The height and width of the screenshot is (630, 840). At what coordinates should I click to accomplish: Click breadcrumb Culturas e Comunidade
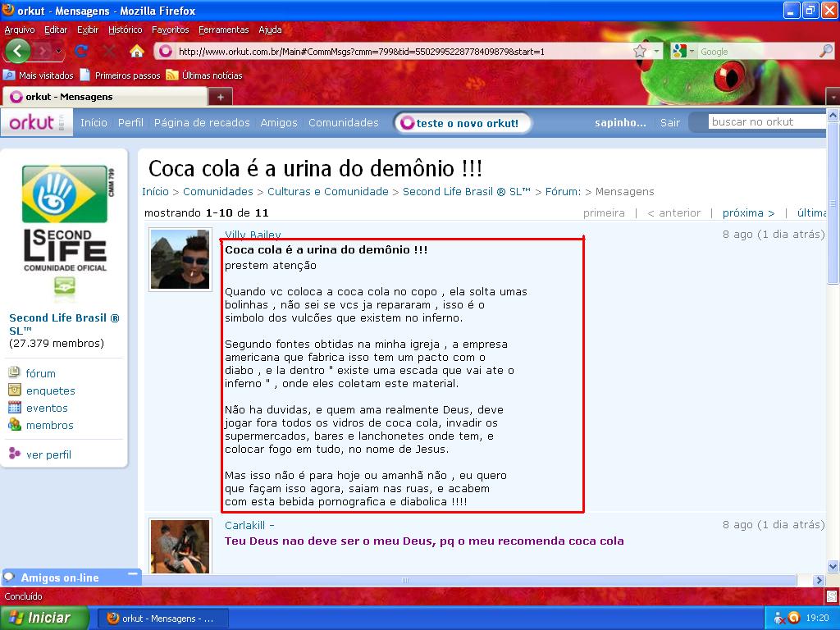pos(328,192)
